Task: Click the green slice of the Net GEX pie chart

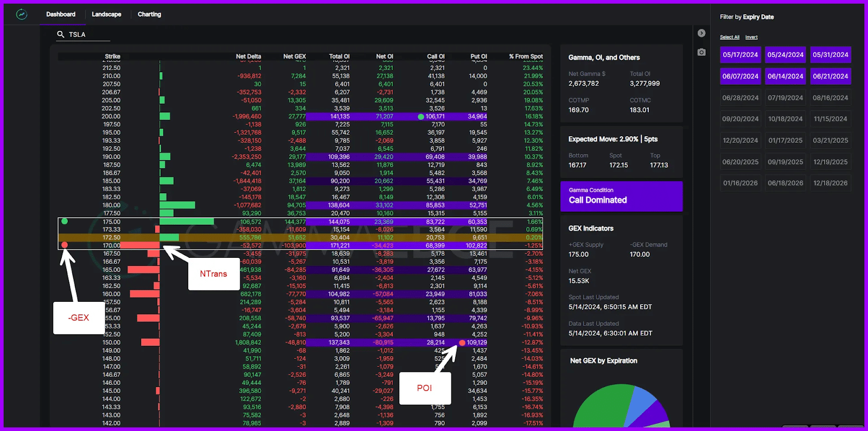Action: [x=597, y=410]
